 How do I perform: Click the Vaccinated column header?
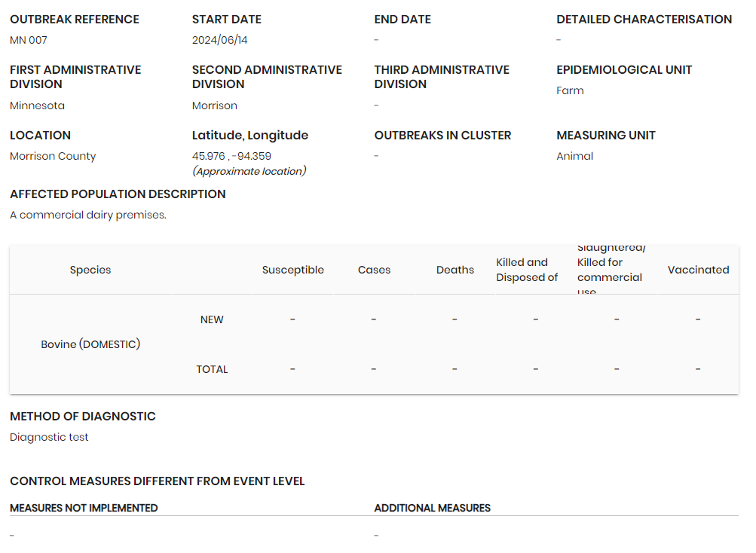tap(698, 270)
